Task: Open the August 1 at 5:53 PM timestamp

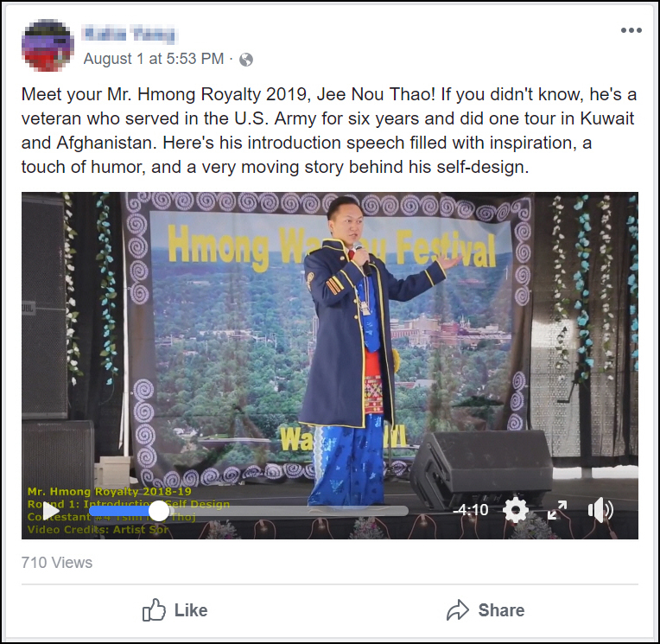Action: click(154, 59)
